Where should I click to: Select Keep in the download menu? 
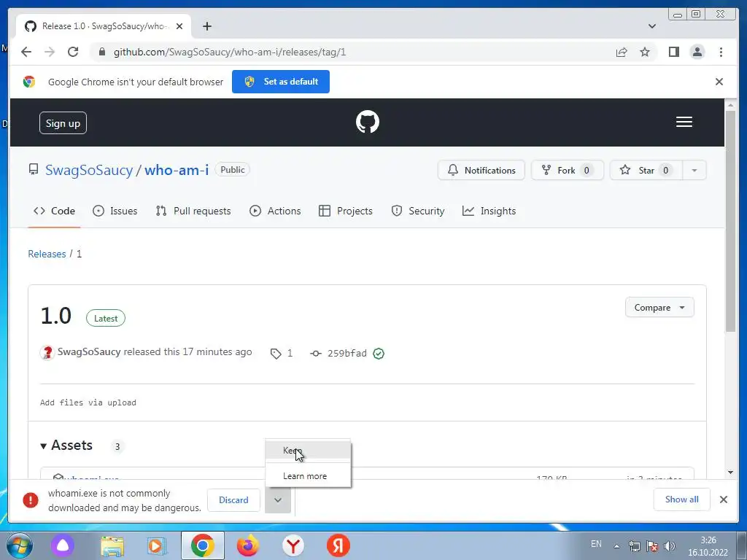309,451
